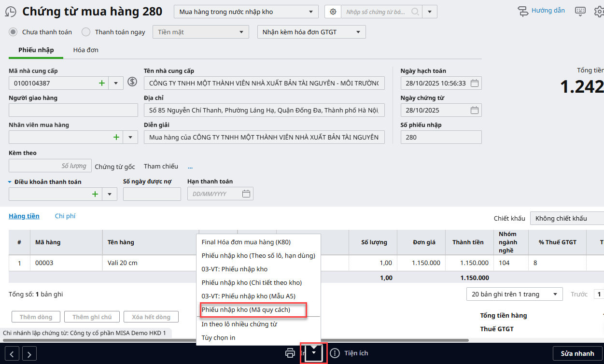
Task: Open calendar for Ngày hạch toán
Action: 475,83
